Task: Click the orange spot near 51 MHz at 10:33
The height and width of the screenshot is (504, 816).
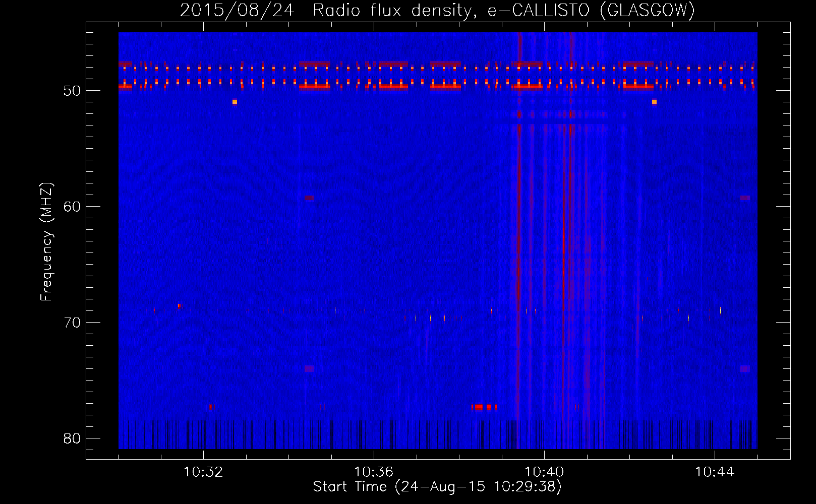Action: point(235,102)
